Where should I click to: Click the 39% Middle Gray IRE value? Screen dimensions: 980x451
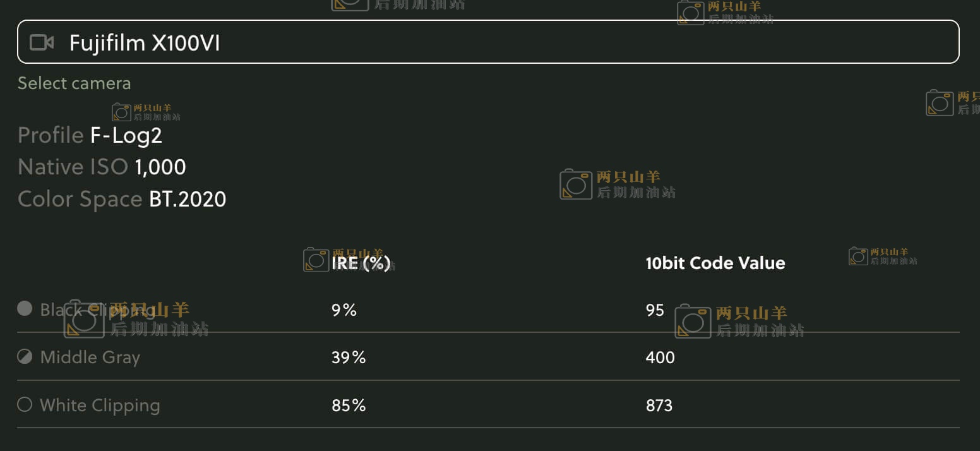pyautogui.click(x=349, y=358)
